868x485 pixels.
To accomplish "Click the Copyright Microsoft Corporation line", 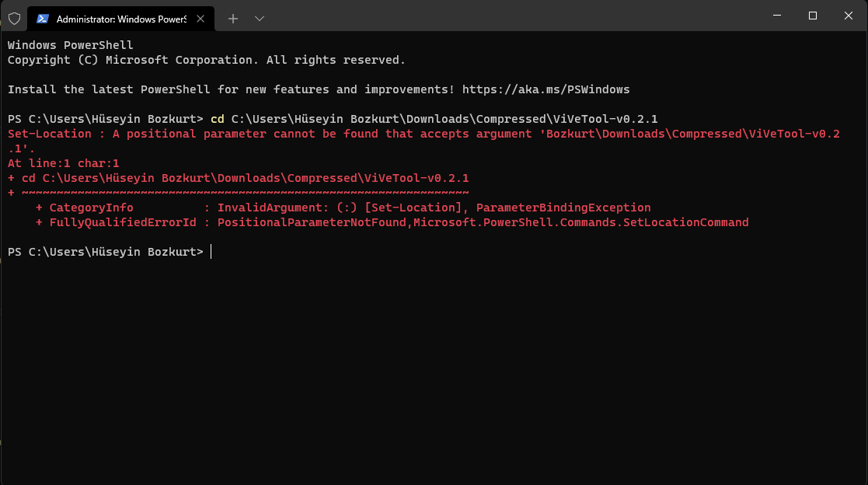I will (206, 60).
